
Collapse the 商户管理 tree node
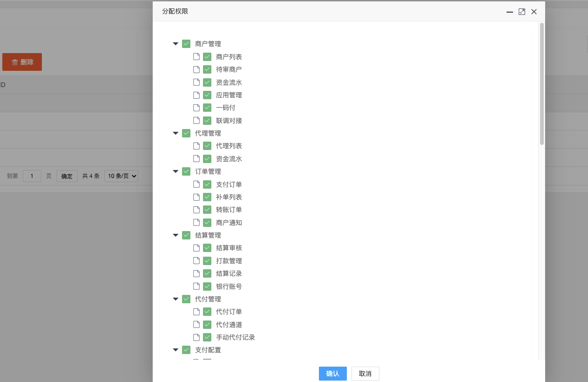pyautogui.click(x=176, y=44)
